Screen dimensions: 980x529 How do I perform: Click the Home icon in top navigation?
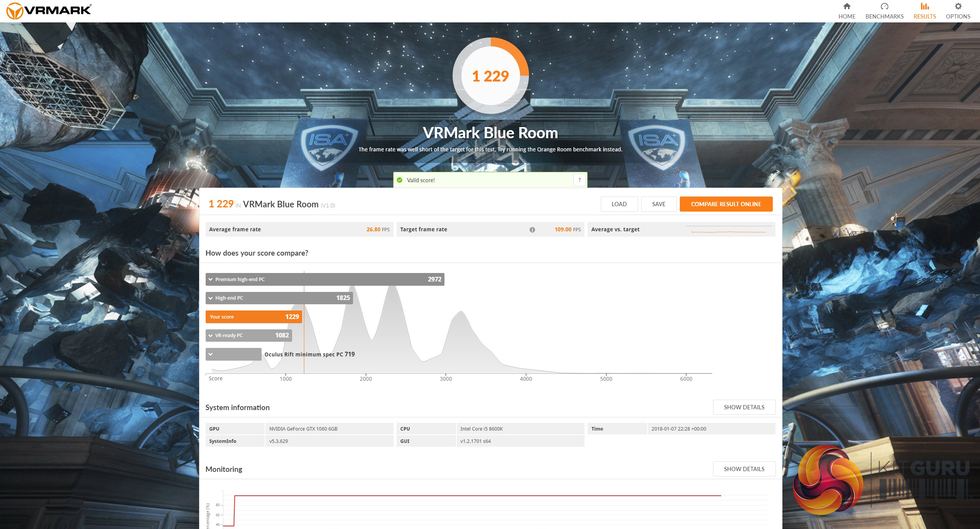click(x=847, y=7)
